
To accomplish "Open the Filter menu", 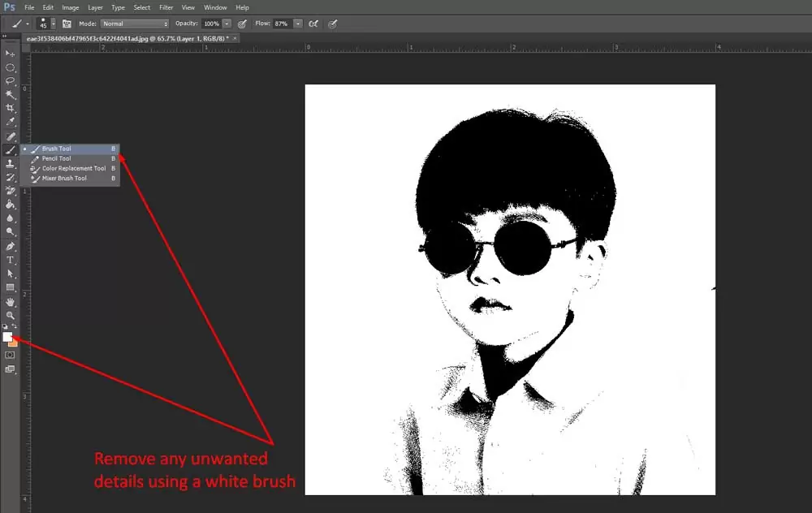I will [x=166, y=7].
